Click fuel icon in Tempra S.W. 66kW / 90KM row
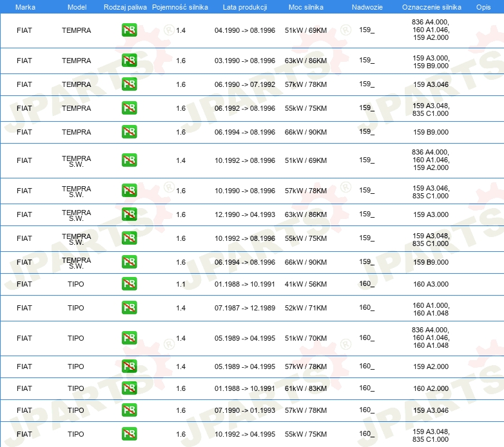This screenshot has width=504, height=447. [x=129, y=262]
